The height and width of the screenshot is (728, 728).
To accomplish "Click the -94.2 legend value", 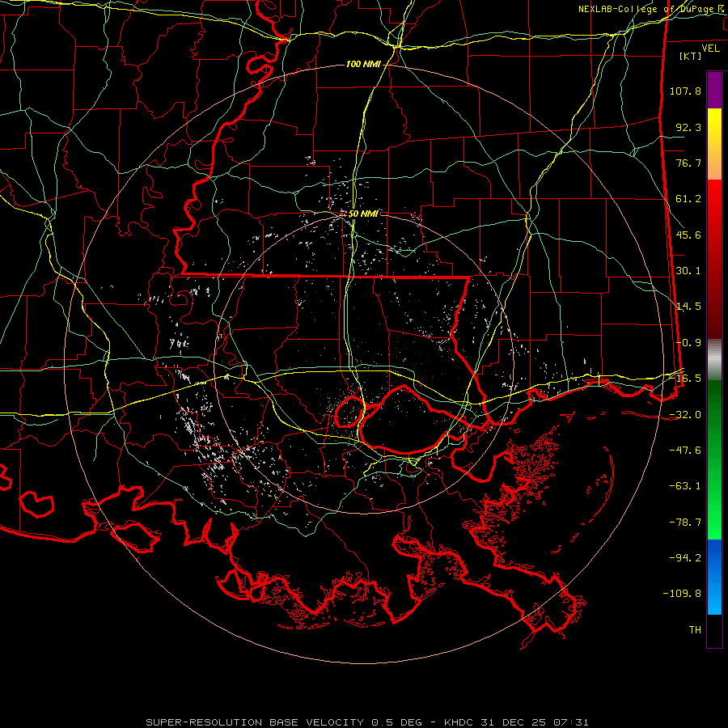I will (x=685, y=558).
